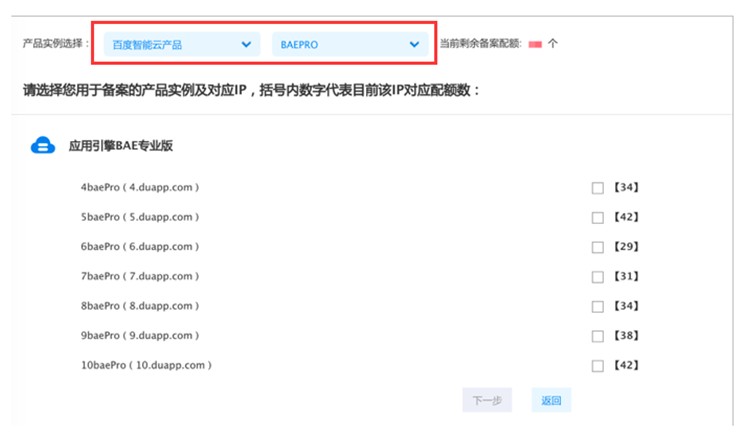Check the box for 8baePro
746x435 pixels.
tap(598, 306)
